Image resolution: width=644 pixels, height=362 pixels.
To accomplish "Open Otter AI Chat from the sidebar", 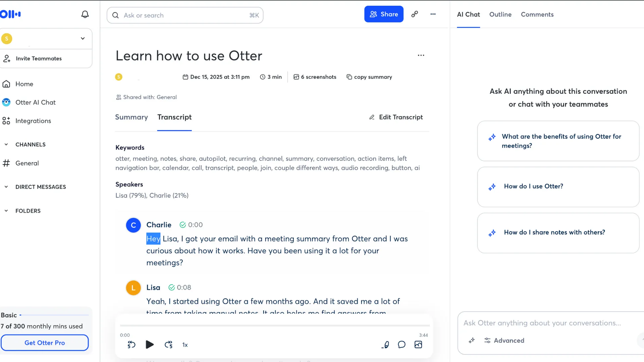I will coord(36,102).
